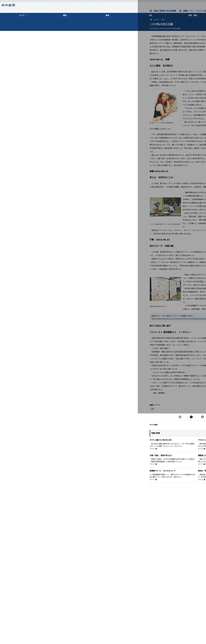Viewport: 206px width, 644px height.
Task: Open the 岐阜 navigation tab
Action: [107, 15]
